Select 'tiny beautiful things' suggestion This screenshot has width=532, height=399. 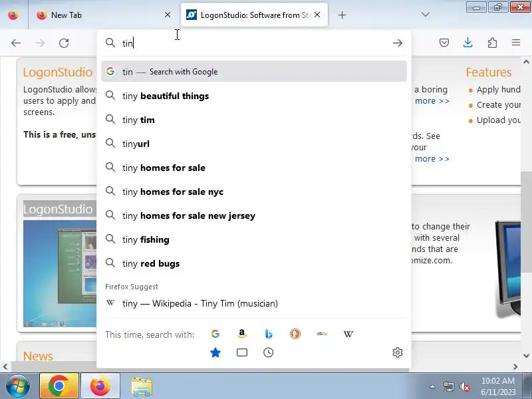pos(254,96)
